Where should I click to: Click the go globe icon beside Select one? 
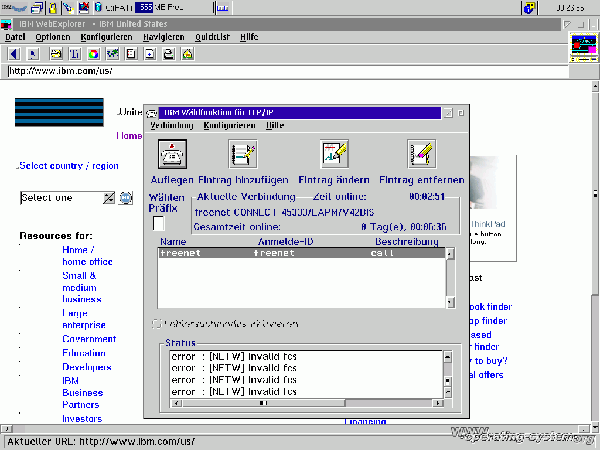(126, 198)
